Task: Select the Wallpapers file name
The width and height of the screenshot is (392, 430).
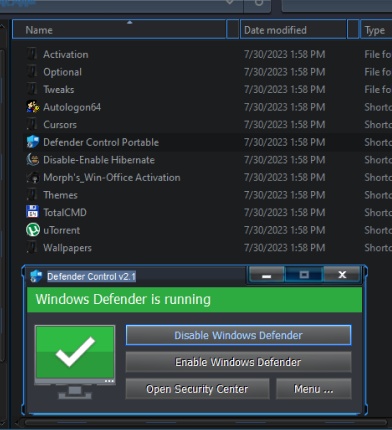Action: tap(67, 248)
